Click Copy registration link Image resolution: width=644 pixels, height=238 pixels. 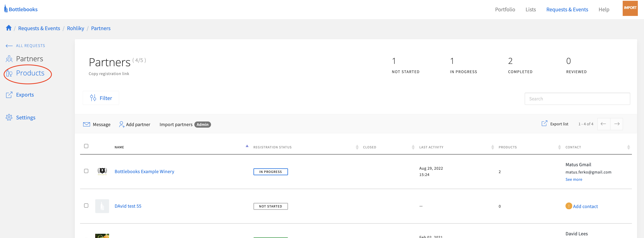pos(109,74)
